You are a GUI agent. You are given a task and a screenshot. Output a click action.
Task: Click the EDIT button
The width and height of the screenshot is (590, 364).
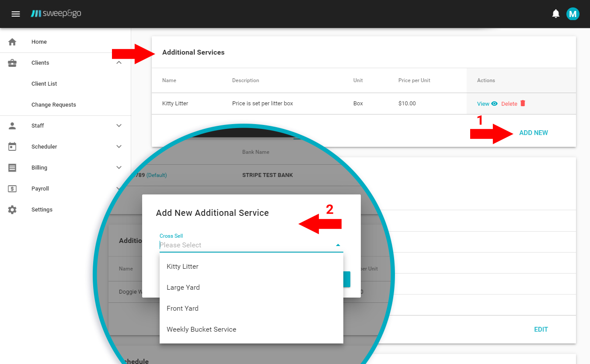(x=541, y=329)
